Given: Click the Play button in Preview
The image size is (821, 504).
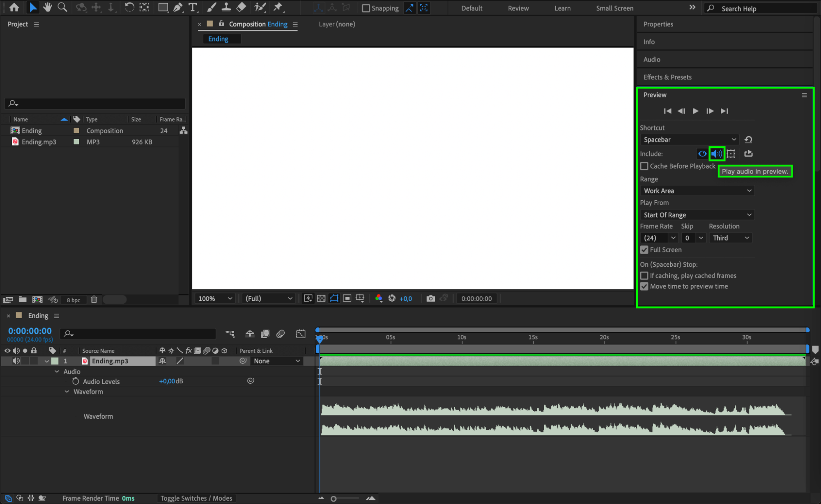Looking at the screenshot, I should pyautogui.click(x=695, y=111).
